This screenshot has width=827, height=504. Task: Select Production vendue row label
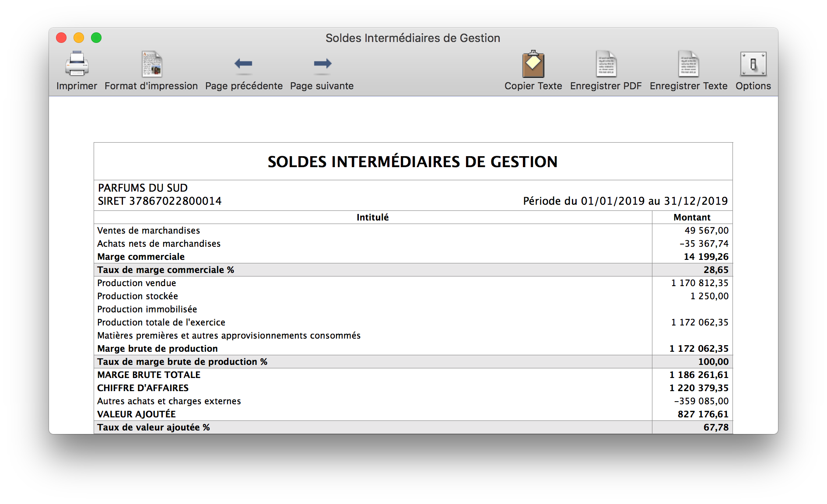click(x=137, y=283)
